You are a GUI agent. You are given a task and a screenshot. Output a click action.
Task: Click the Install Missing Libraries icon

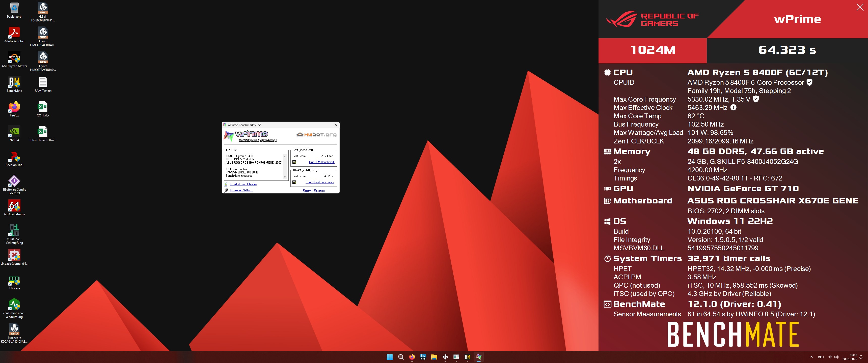pos(226,184)
